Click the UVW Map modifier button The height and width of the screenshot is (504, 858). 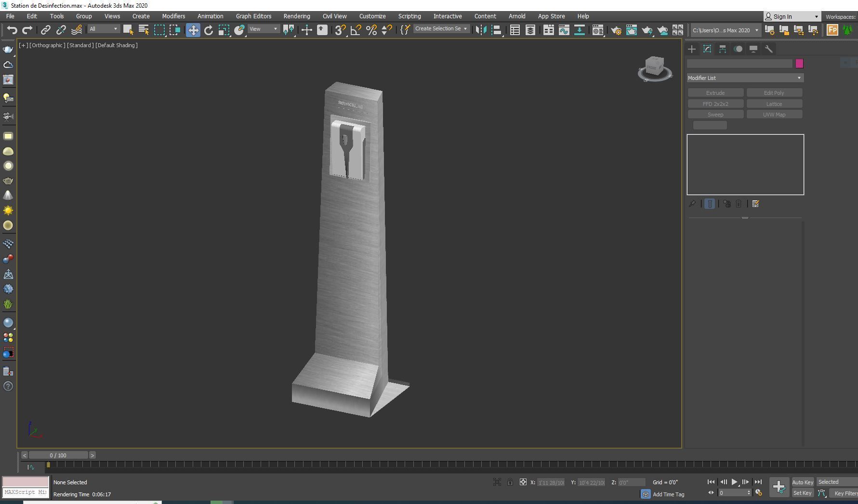tap(774, 115)
